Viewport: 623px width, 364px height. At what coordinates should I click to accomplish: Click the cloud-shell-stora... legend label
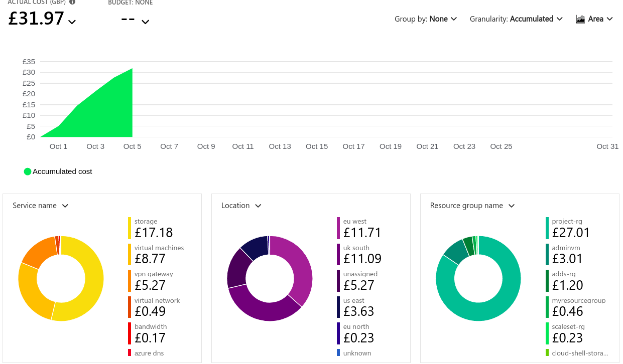[x=580, y=353]
